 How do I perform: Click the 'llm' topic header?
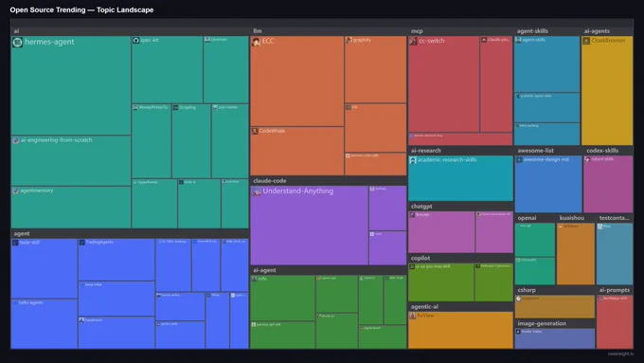point(258,31)
